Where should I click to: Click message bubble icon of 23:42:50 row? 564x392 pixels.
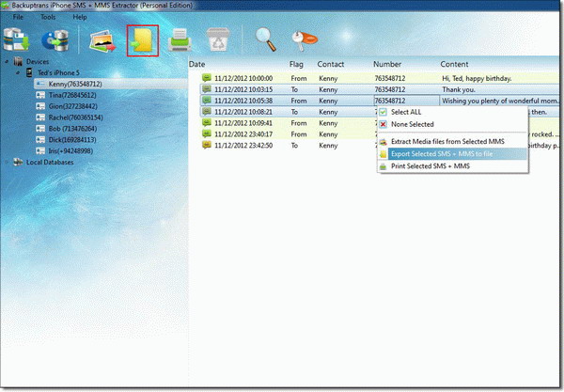coord(207,145)
